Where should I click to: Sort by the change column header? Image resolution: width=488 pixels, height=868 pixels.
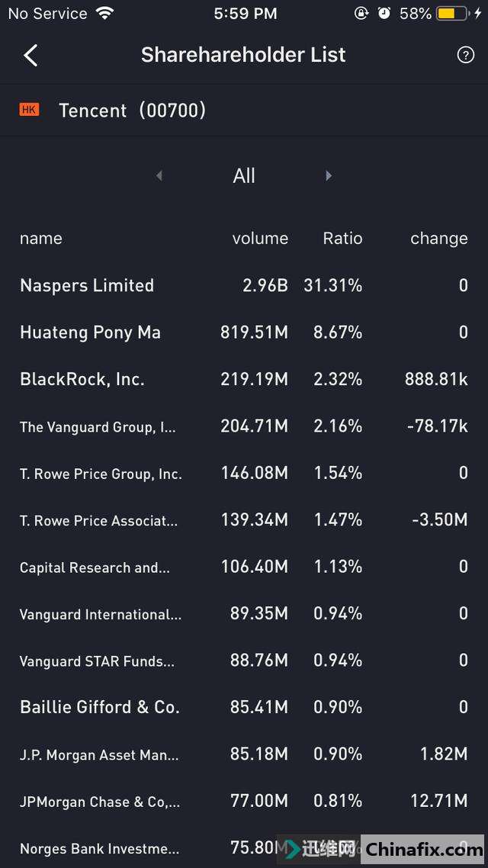pos(438,238)
